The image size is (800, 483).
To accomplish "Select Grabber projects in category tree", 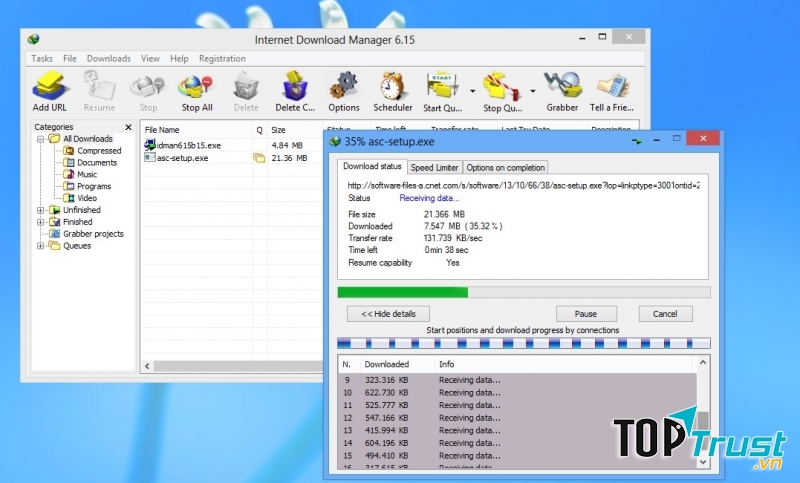I will click(x=93, y=234).
